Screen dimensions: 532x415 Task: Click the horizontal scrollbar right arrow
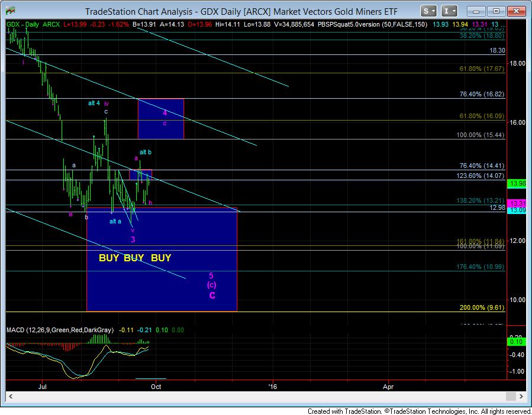[521, 396]
